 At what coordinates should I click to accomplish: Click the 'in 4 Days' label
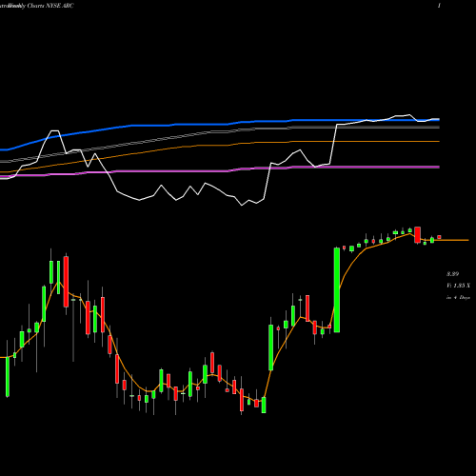[x=458, y=298]
